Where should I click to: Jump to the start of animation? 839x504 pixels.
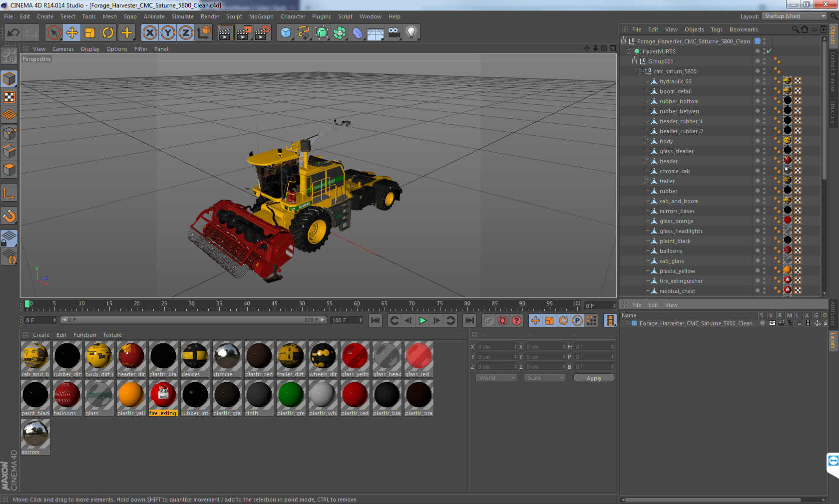376,320
